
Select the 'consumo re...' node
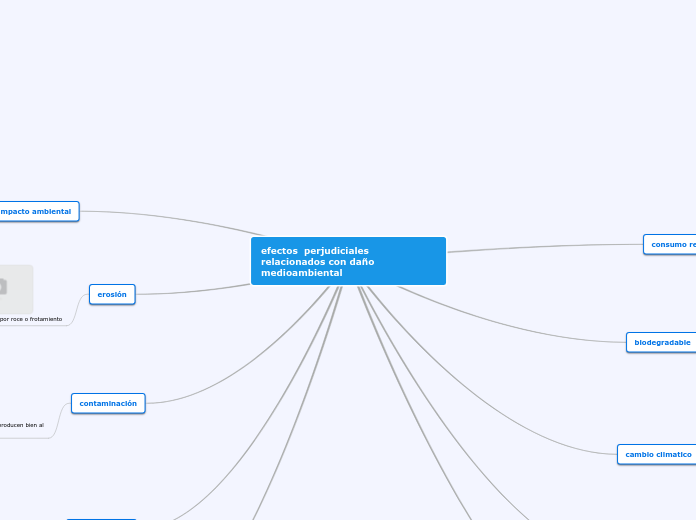(670, 244)
